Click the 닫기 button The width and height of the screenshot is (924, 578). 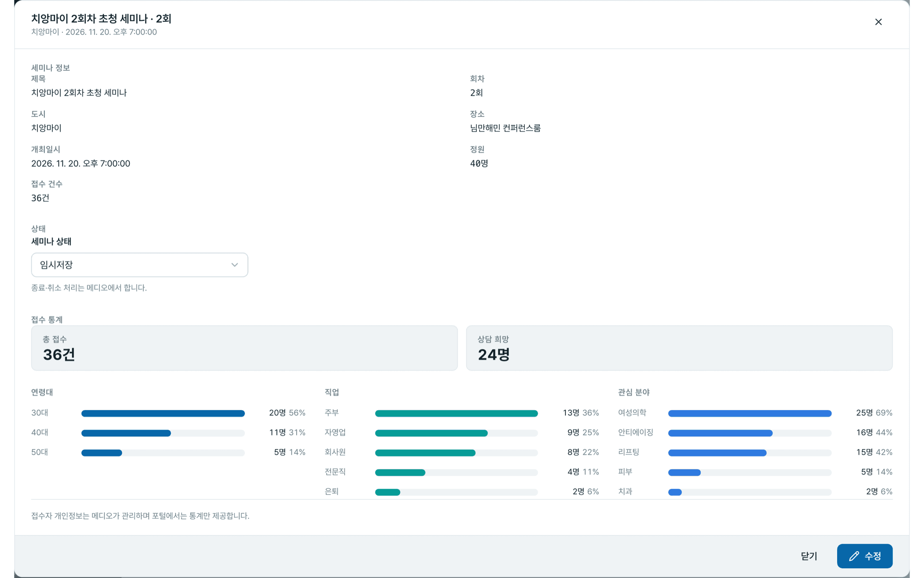coord(809,556)
